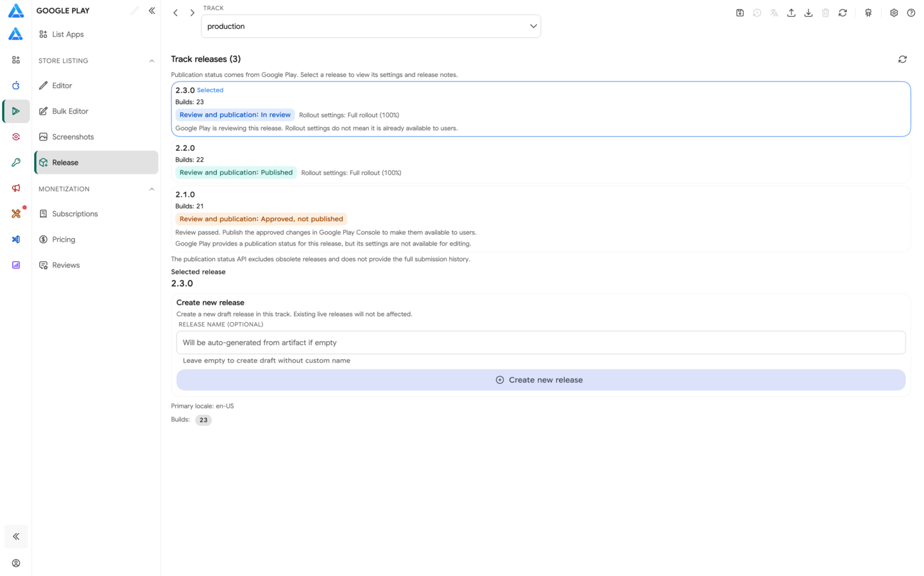Viewport: 924px width, 576px height.
Task: Click into the Release name input field
Action: [541, 343]
